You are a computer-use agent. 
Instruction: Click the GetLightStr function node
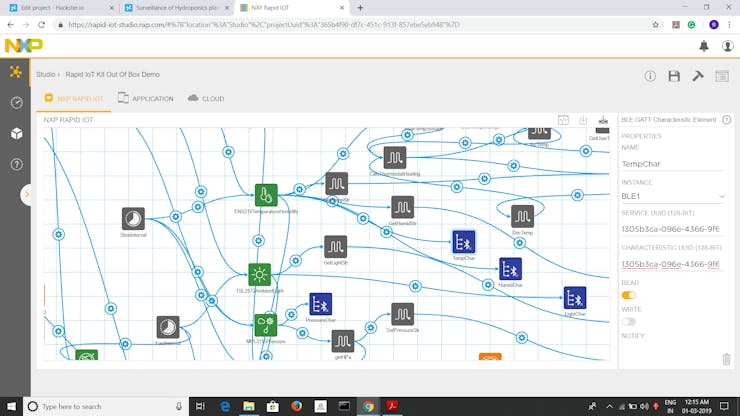336,246
